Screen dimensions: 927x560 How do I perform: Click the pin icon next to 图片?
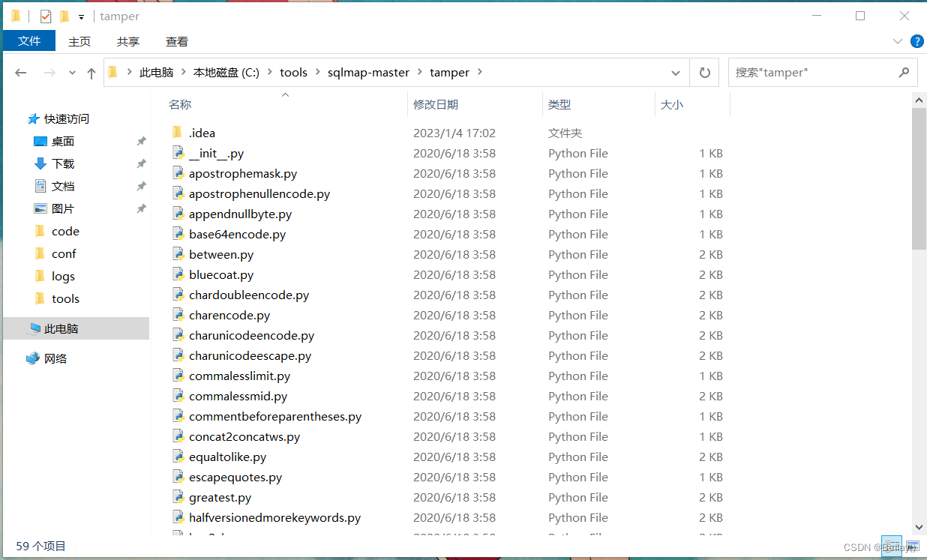pyautogui.click(x=141, y=208)
